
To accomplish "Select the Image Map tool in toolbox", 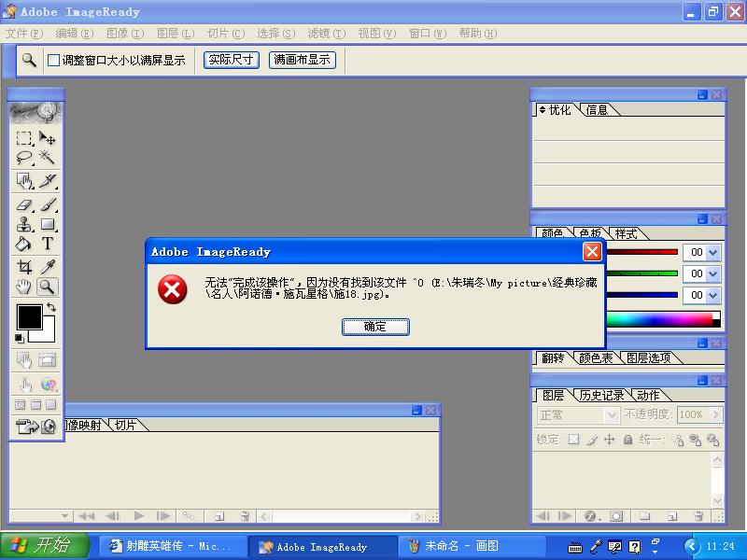I will point(24,181).
